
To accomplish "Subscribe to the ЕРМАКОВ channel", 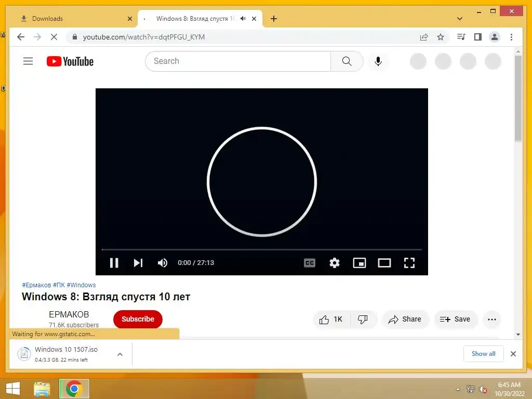I will pos(138,320).
